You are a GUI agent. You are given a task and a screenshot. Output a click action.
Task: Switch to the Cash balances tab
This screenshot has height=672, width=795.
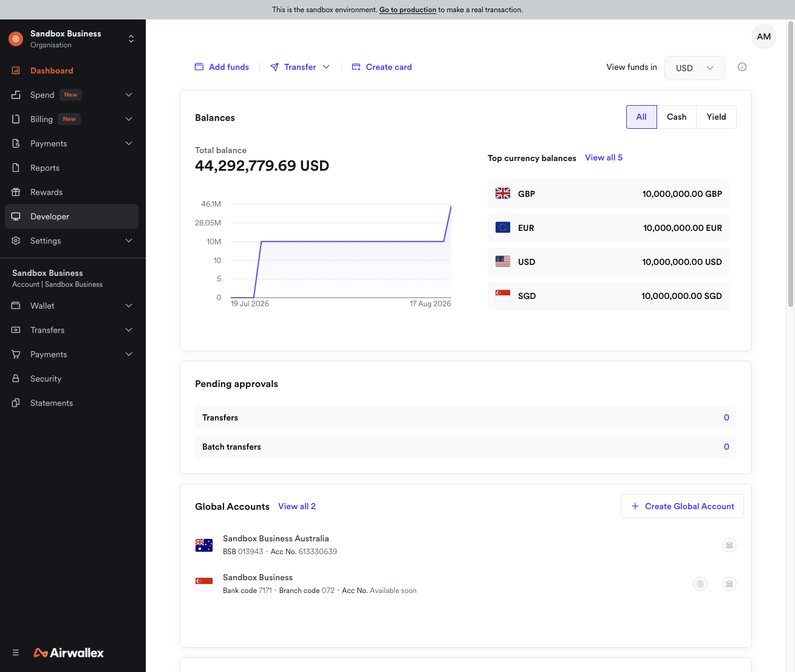click(x=677, y=117)
